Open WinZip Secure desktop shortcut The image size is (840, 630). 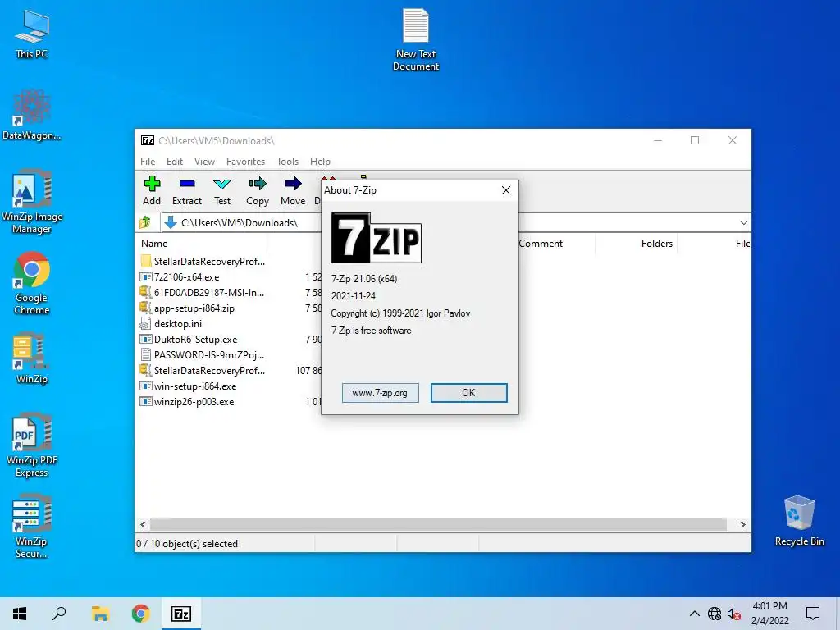32,526
